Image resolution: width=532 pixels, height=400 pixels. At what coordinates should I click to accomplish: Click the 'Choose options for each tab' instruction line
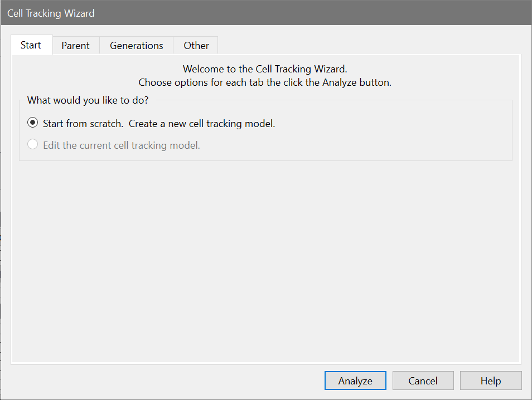pyautogui.click(x=265, y=82)
